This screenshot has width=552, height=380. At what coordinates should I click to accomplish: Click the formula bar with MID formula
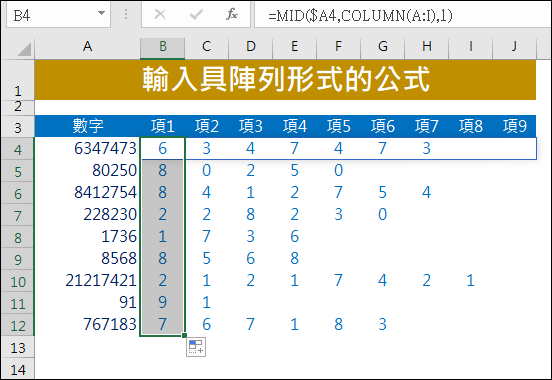(403, 15)
